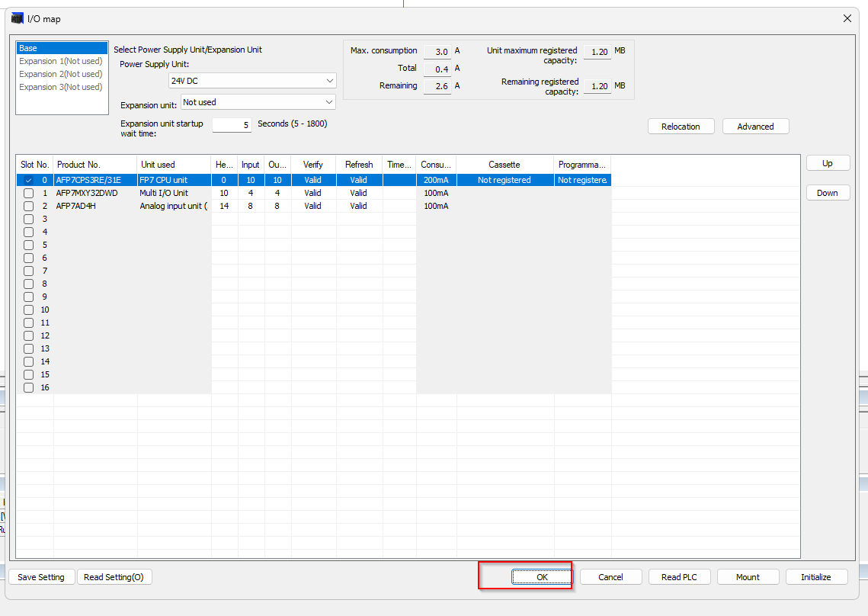Close the I/O map dialog
The image size is (868, 616).
click(847, 18)
